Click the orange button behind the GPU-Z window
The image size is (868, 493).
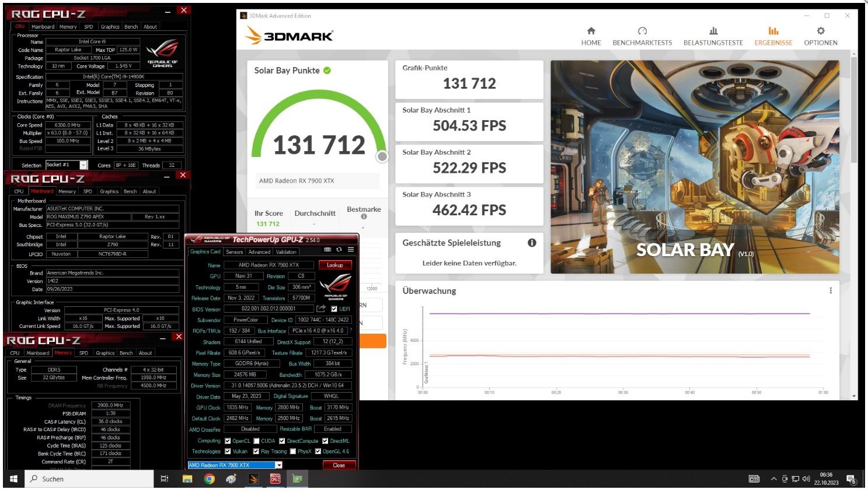click(372, 341)
